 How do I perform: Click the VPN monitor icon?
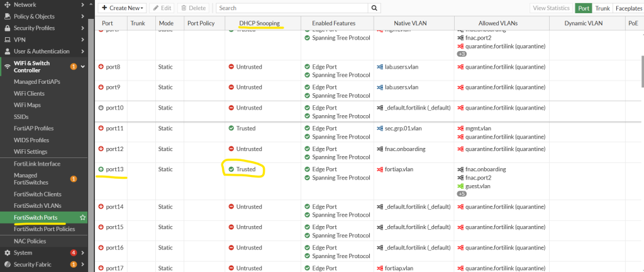pos(7,40)
